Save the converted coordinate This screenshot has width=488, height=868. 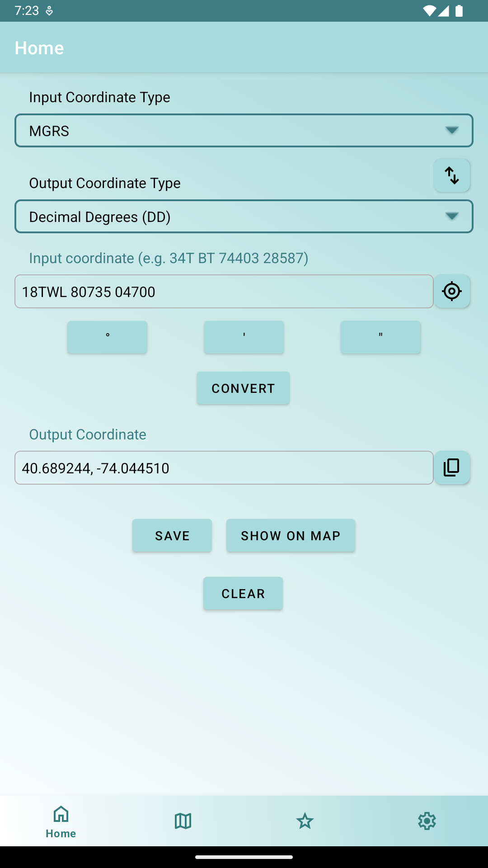point(172,536)
